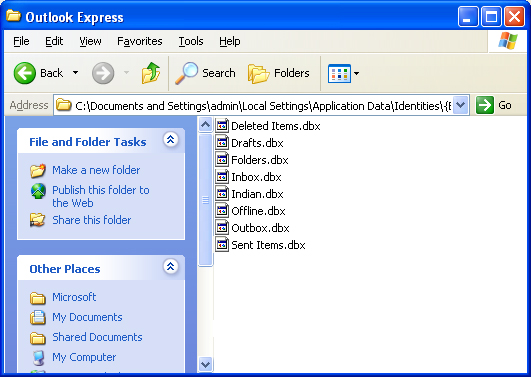Screen dimensions: 531x377
Task: Close the Outlook Express window
Action: pos(514,17)
